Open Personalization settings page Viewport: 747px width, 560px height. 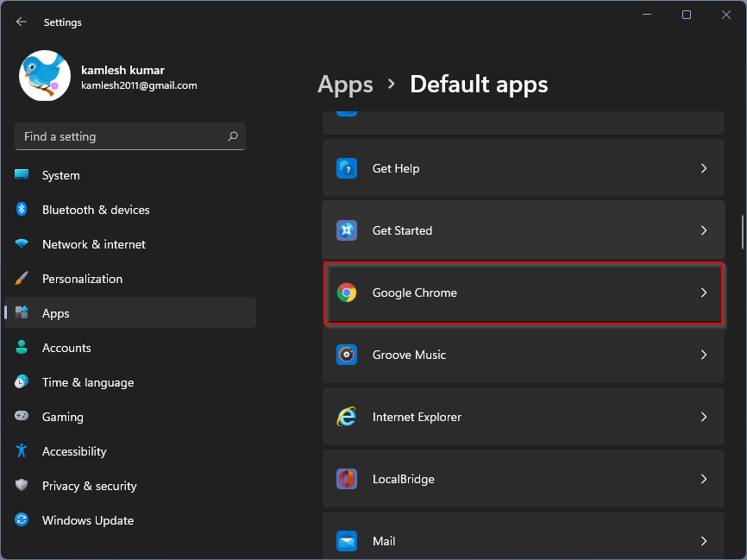click(82, 279)
